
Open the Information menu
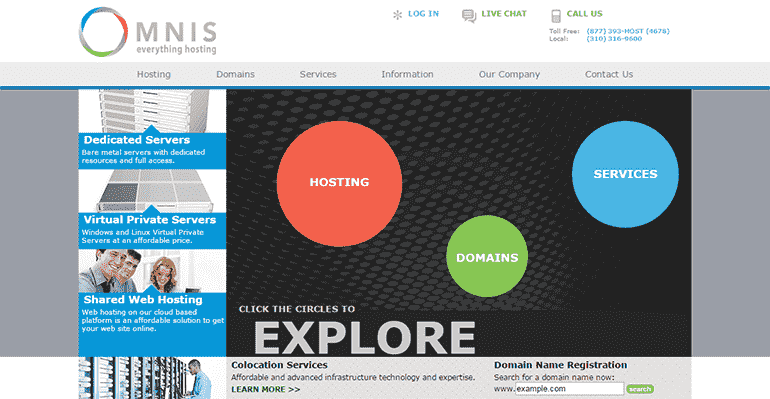pos(407,74)
